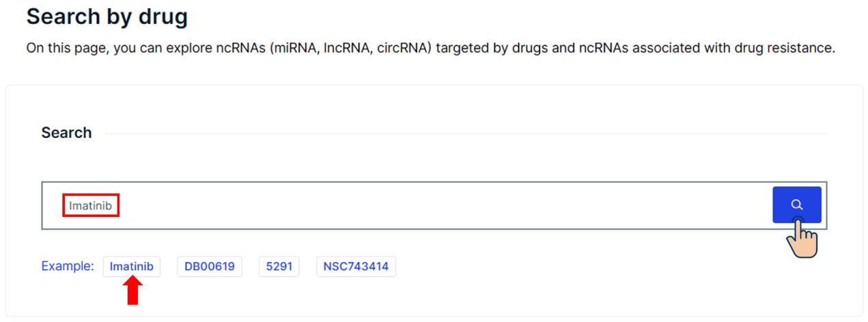Click the word "drug" in the page heading
Screen dimensions: 868x322
[x=161, y=16]
